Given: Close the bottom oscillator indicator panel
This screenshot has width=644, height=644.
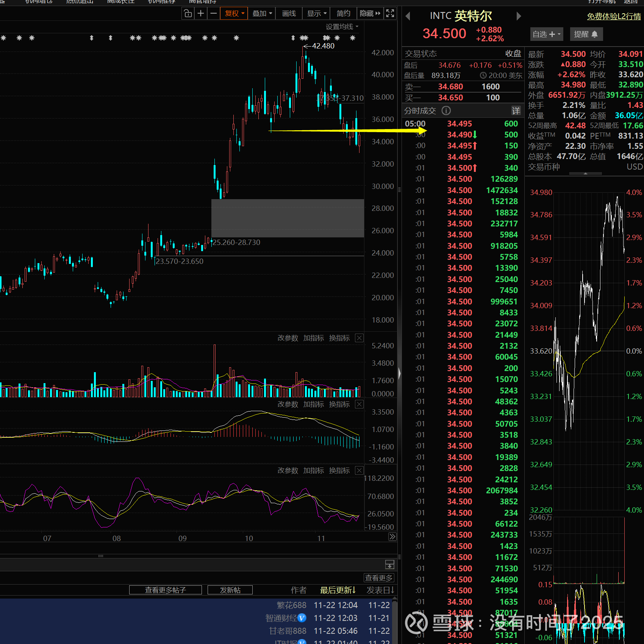Looking at the screenshot, I should point(360,471).
